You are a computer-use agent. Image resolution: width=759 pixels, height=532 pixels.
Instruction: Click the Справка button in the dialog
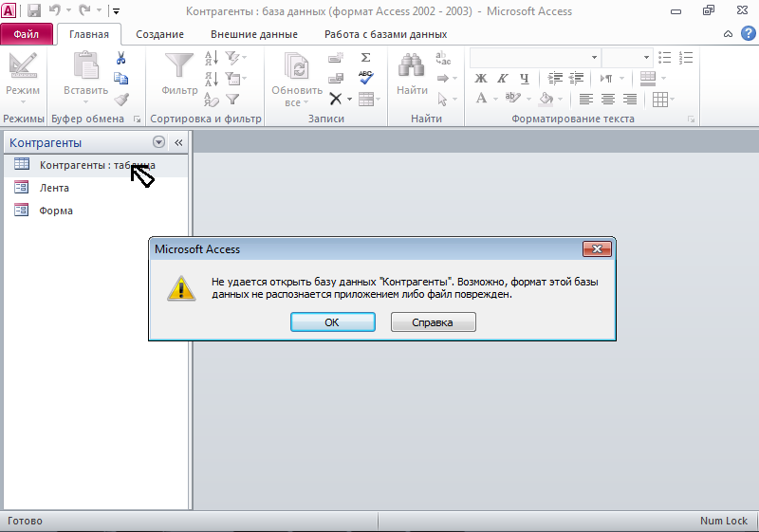click(433, 322)
